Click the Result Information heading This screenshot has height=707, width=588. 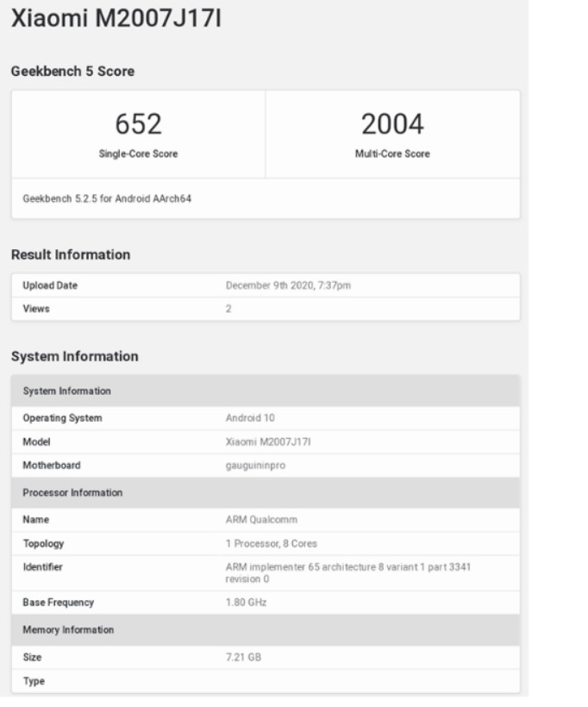(x=71, y=254)
